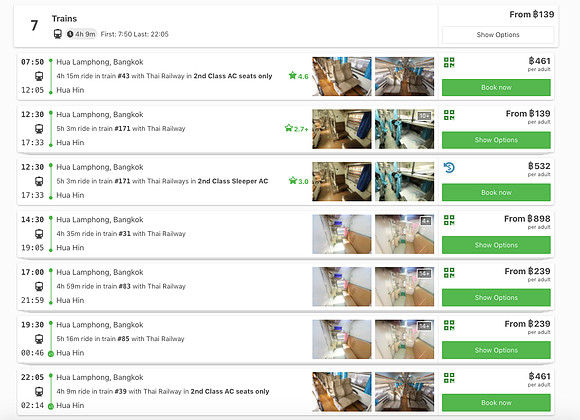This screenshot has height=420, width=580.
Task: Click the ฿461 price on the 07:50 row
Action: click(x=539, y=61)
